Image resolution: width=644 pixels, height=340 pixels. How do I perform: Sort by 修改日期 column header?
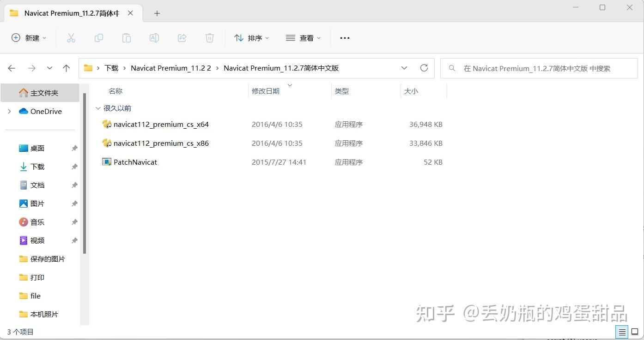point(266,91)
